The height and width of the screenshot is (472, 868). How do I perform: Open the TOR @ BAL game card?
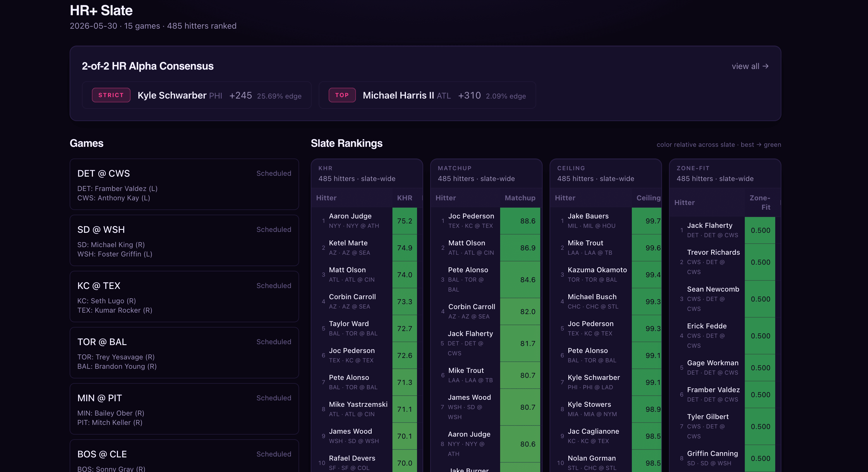click(184, 353)
